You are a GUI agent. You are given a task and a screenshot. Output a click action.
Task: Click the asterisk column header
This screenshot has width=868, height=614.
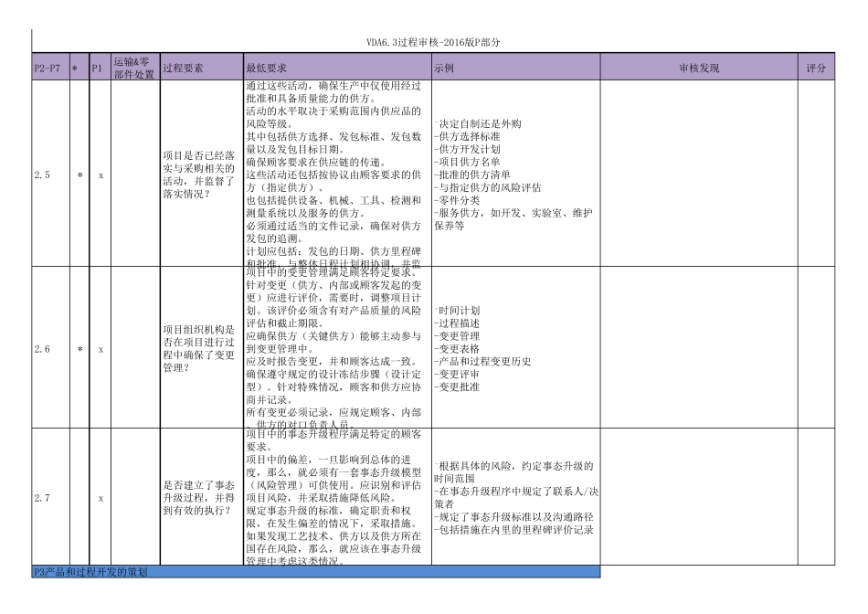[x=79, y=67]
